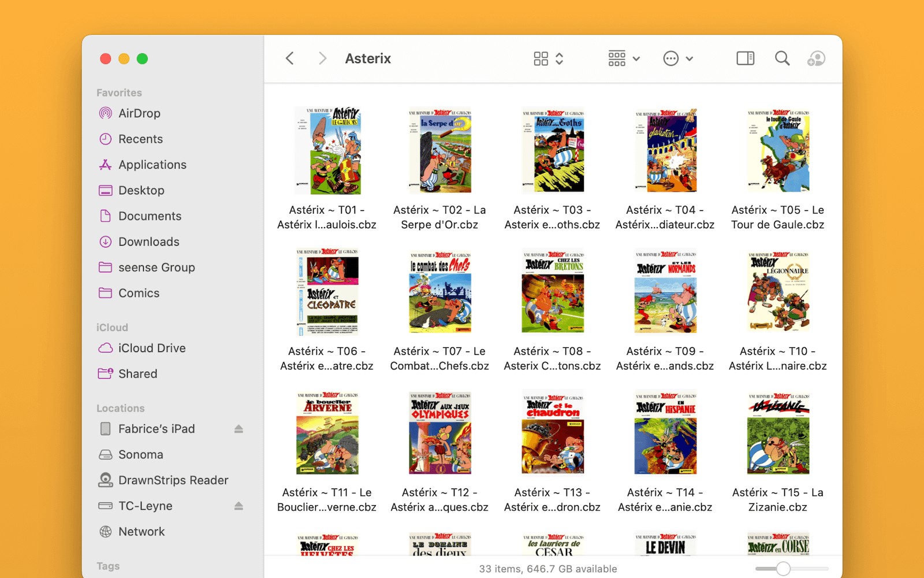Eject the TC-Leyne drive

pyautogui.click(x=239, y=506)
